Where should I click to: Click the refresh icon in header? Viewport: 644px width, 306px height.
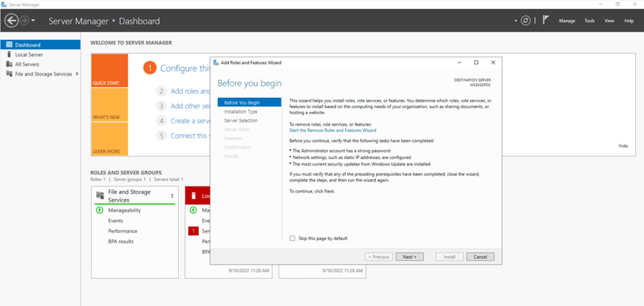coord(526,21)
